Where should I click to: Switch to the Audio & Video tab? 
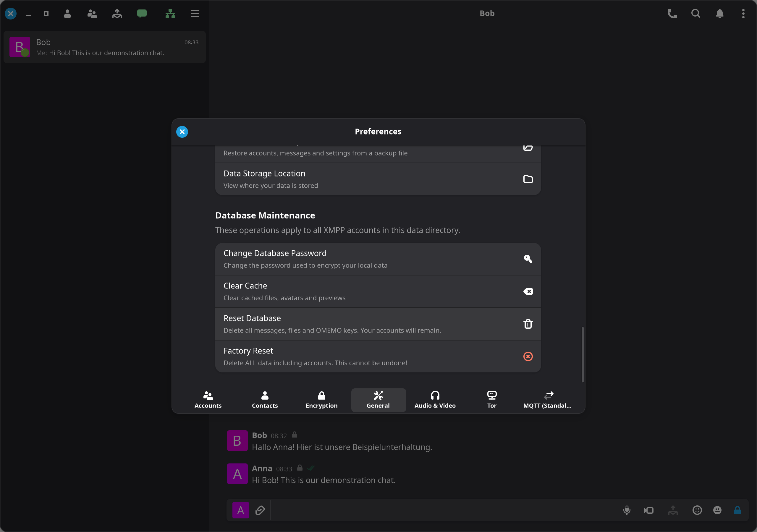pos(435,400)
